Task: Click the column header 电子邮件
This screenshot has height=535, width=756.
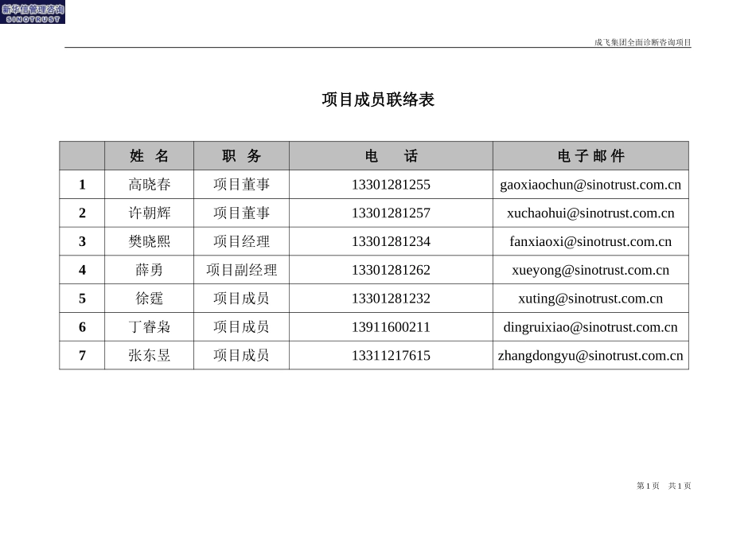Action: (x=590, y=156)
